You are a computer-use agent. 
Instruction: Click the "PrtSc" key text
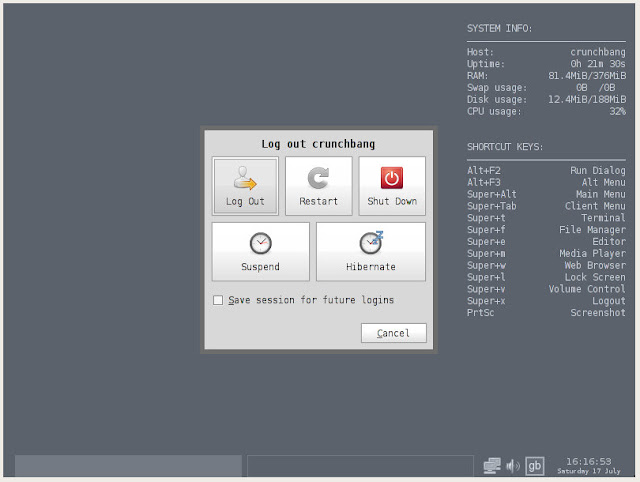pos(480,313)
